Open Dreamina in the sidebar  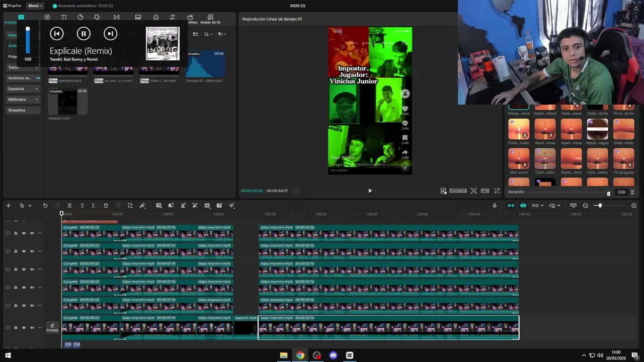(23, 110)
